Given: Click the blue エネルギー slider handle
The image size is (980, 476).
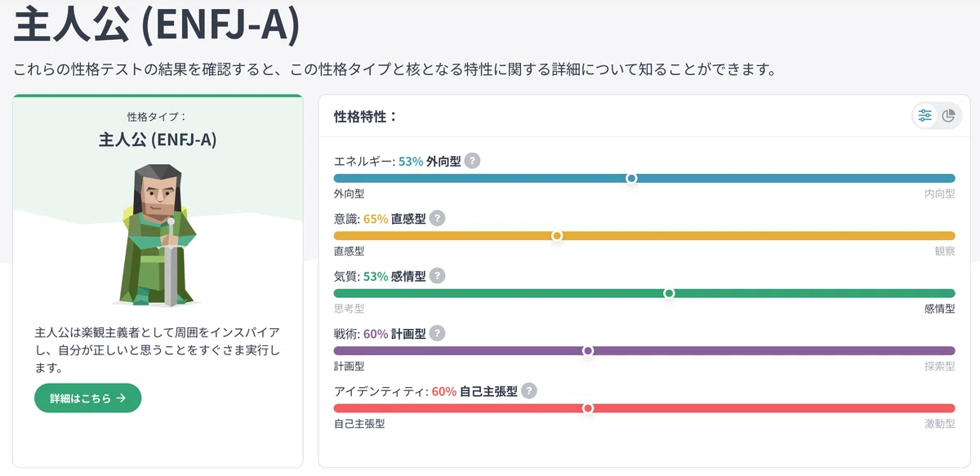Looking at the screenshot, I should (631, 178).
